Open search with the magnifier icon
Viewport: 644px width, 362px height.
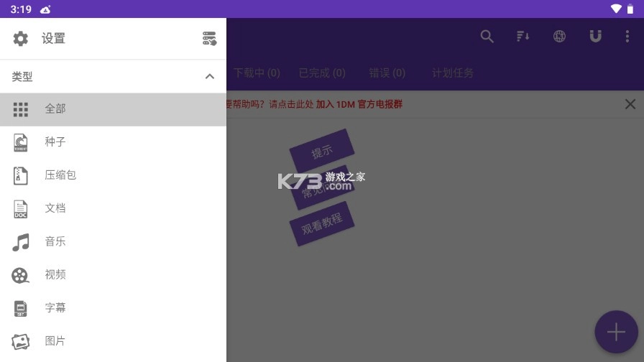pyautogui.click(x=487, y=37)
